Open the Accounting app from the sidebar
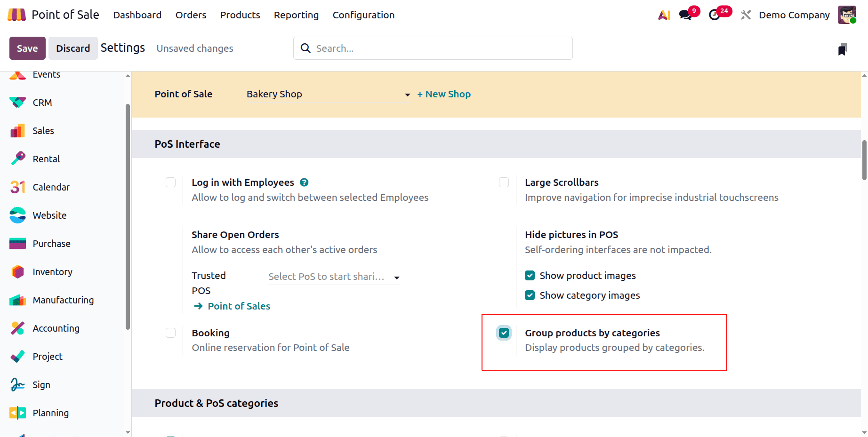 click(56, 328)
